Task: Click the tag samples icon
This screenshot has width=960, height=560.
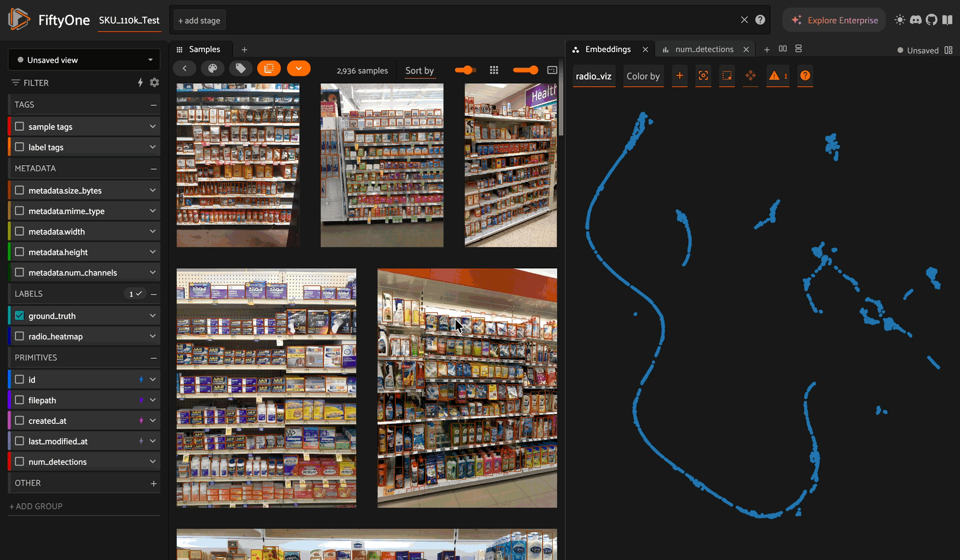Action: click(x=241, y=69)
